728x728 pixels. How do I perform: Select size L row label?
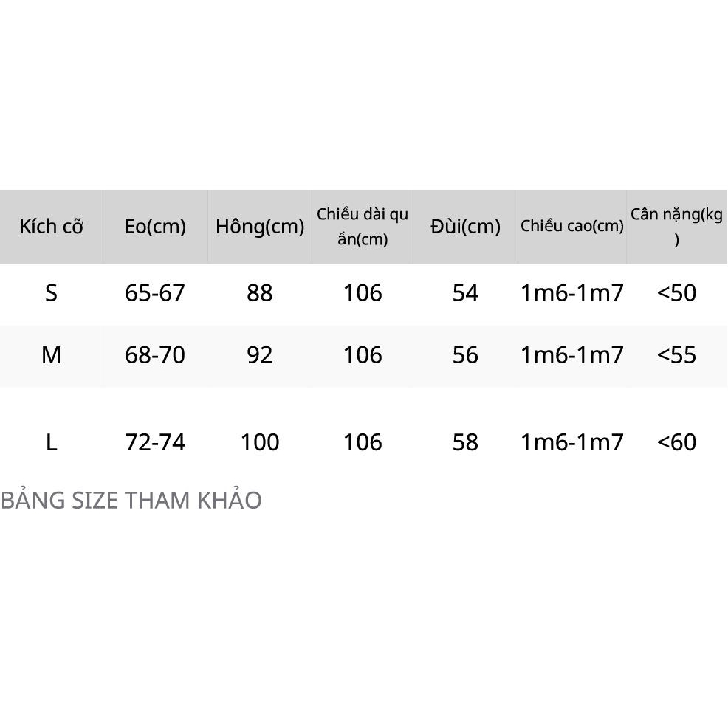pyautogui.click(x=51, y=442)
